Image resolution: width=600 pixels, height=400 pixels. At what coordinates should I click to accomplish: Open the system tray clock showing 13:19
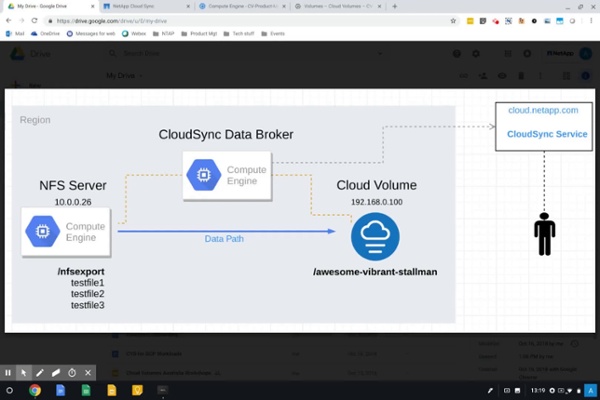538,390
